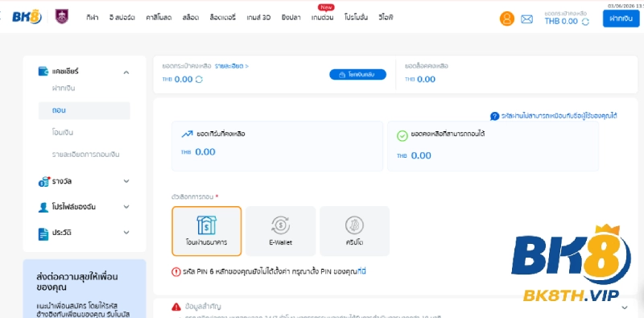Image resolution: width=644 pixels, height=318 pixels.
Task: Open สล็อต slots menu
Action: [191, 18]
